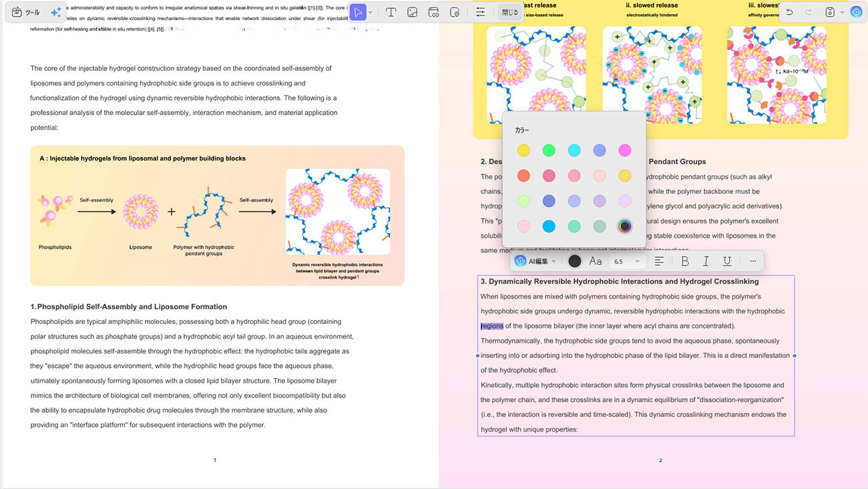The height and width of the screenshot is (489, 868).
Task: Toggle italic formatting
Action: point(706,261)
